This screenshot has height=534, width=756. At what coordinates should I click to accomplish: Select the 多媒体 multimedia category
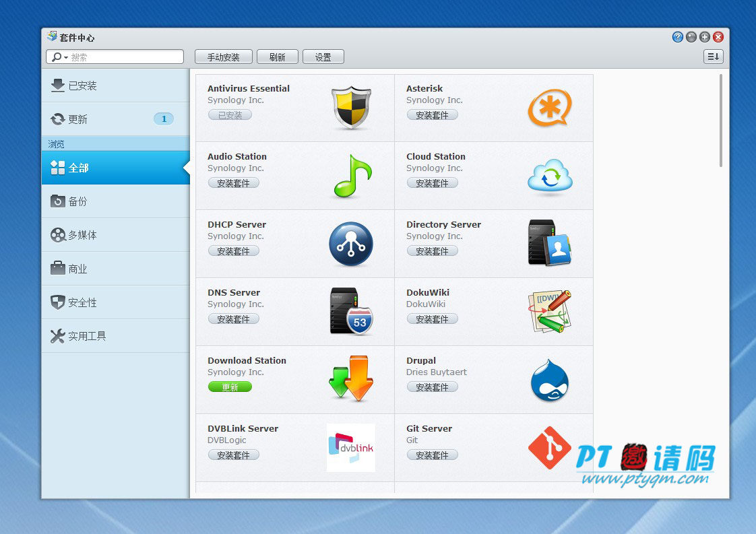(x=116, y=235)
